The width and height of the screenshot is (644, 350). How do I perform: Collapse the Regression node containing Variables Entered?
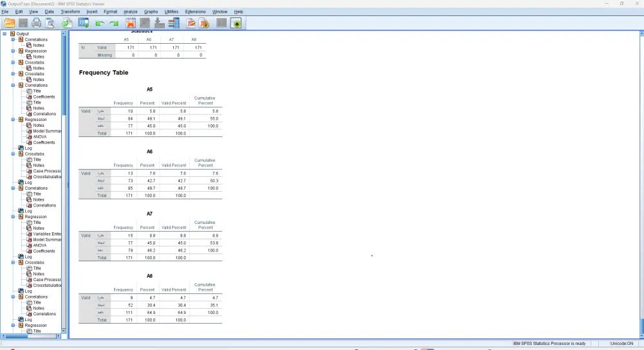[13, 217]
